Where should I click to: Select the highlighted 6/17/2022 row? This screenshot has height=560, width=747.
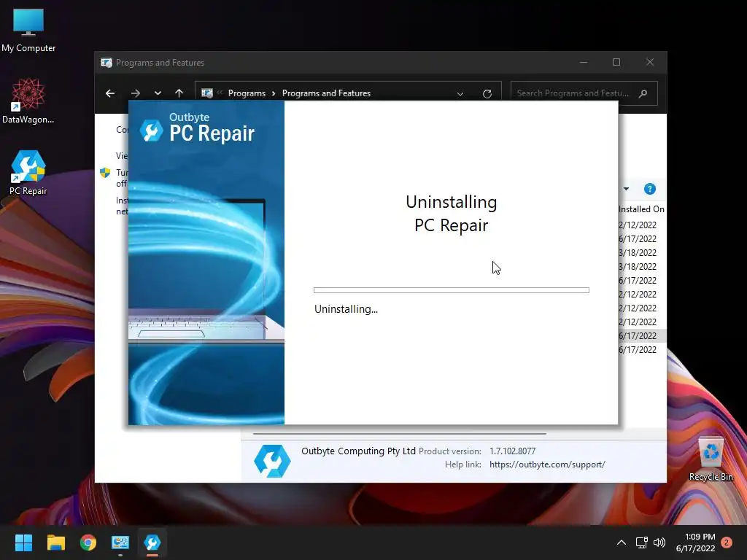(641, 335)
